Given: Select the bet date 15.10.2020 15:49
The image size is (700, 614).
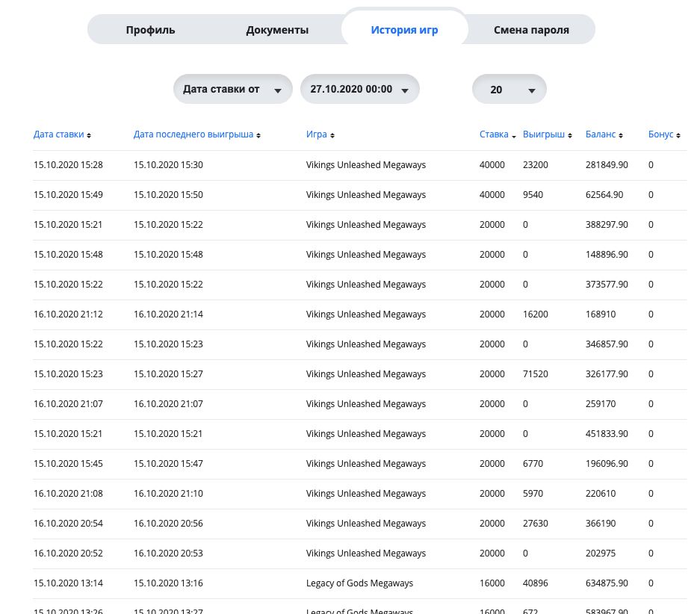Looking at the screenshot, I should tap(68, 194).
